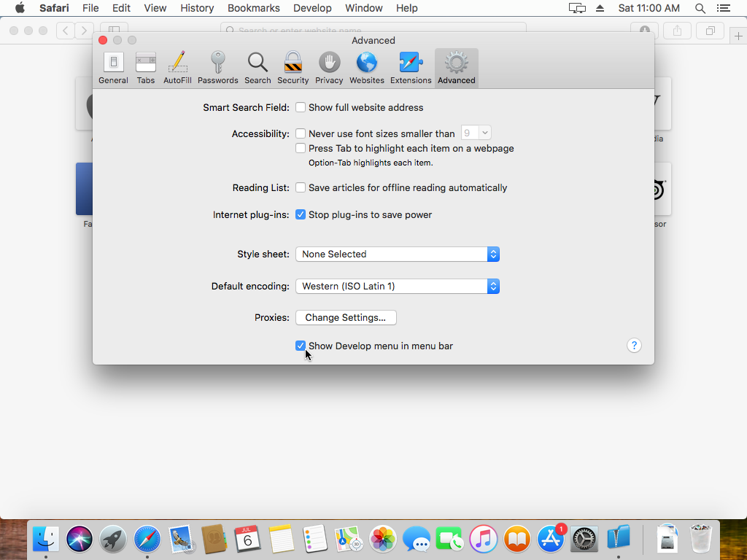Disable Show Develop menu in menu bar

pyautogui.click(x=301, y=346)
